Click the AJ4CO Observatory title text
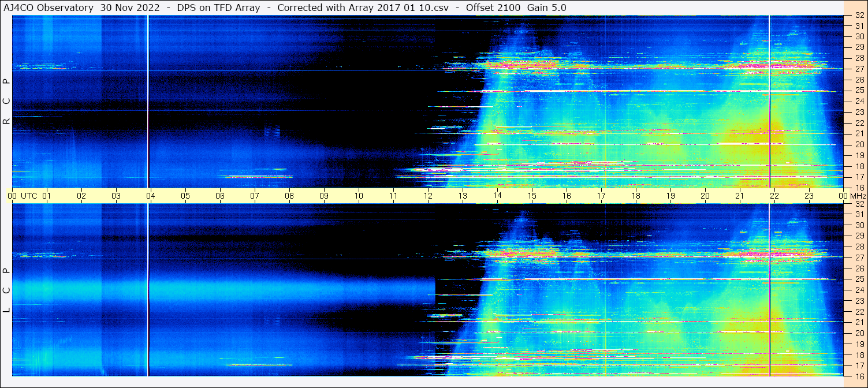 point(49,8)
